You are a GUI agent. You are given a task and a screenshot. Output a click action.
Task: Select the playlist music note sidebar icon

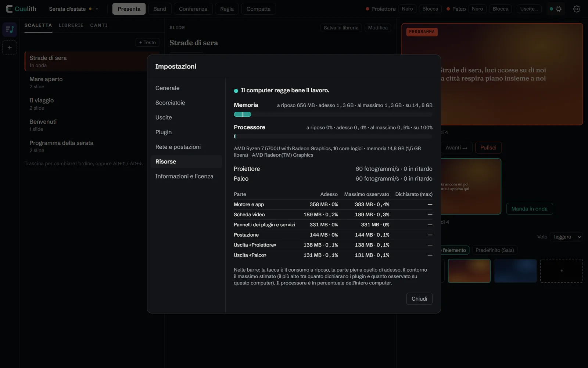point(10,29)
